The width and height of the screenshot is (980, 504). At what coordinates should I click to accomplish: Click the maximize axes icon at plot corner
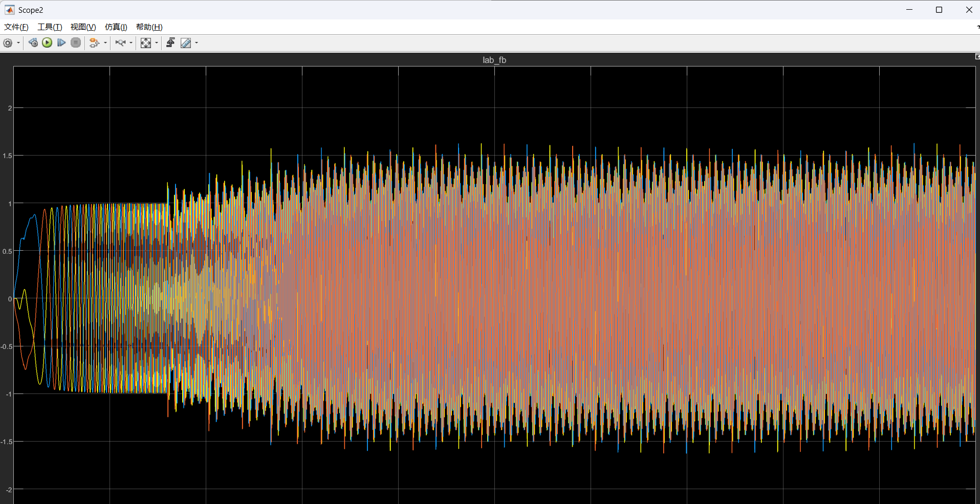coord(977,56)
